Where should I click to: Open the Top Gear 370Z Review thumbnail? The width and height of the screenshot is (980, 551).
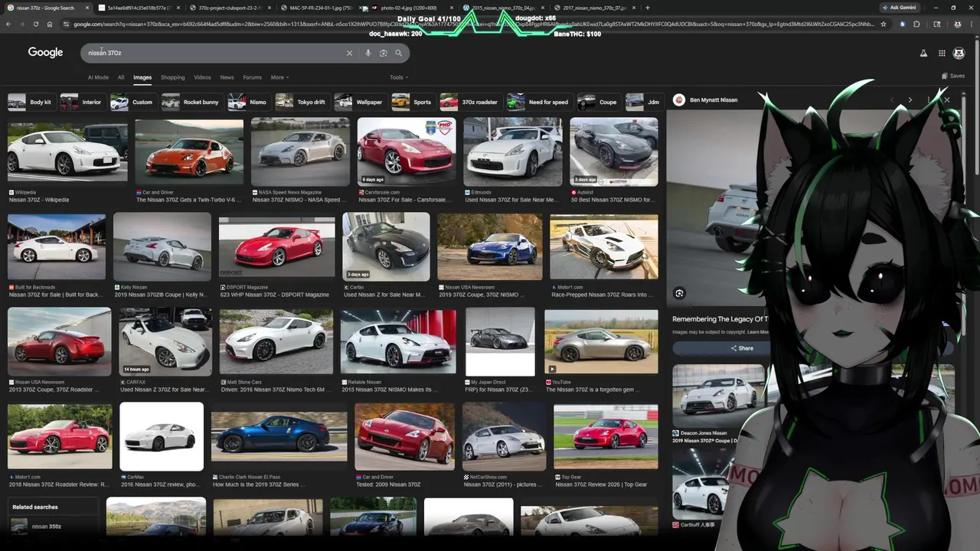pyautogui.click(x=605, y=436)
